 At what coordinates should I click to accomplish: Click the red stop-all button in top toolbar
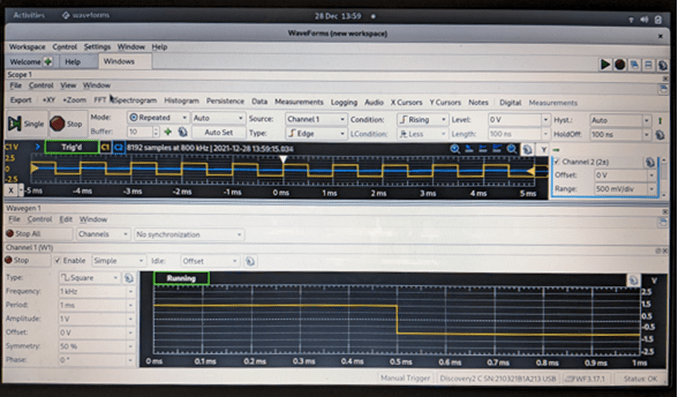[x=620, y=64]
